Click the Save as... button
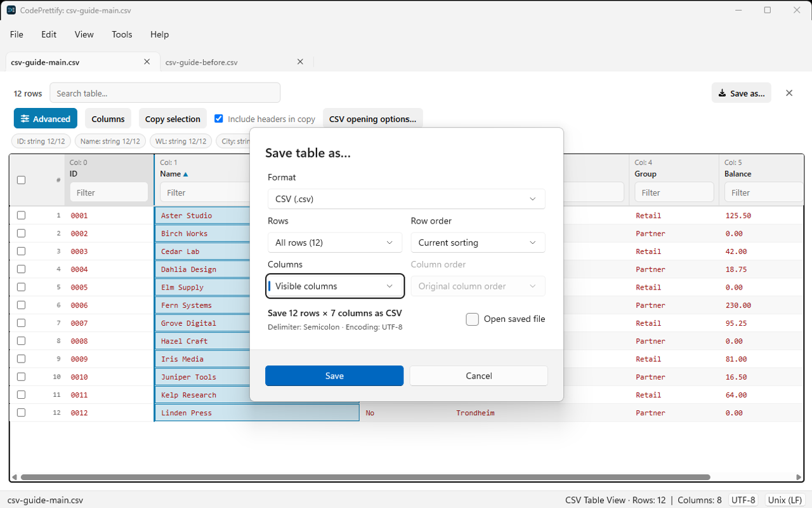 742,93
